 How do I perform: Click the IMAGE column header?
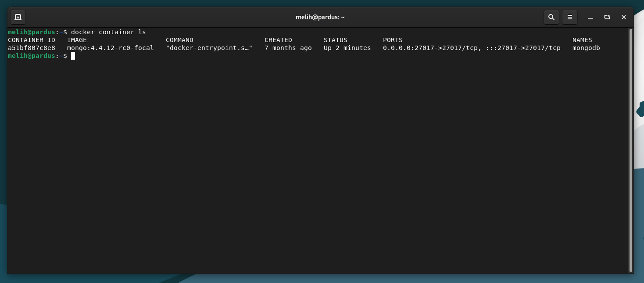point(77,40)
